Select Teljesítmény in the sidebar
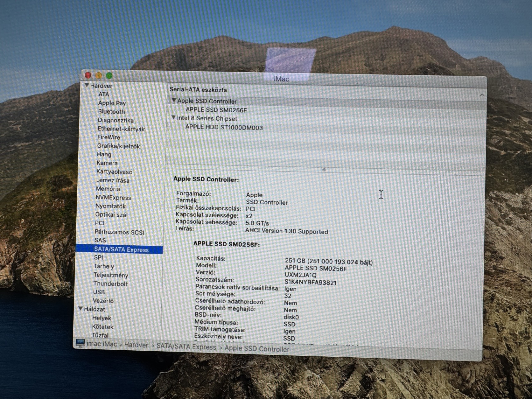Image resolution: width=532 pixels, height=399 pixels. pos(111,275)
